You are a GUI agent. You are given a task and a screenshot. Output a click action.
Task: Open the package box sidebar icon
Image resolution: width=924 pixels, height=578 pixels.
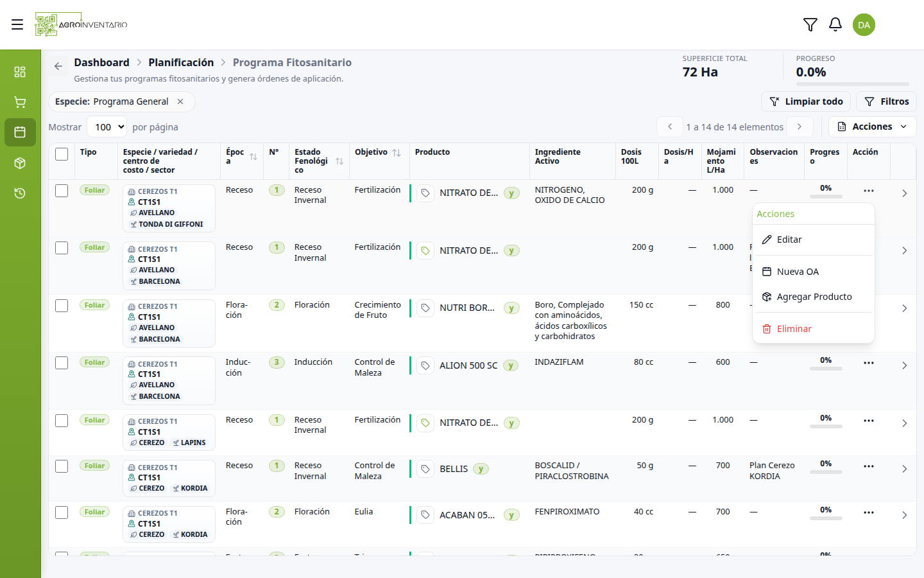20,163
